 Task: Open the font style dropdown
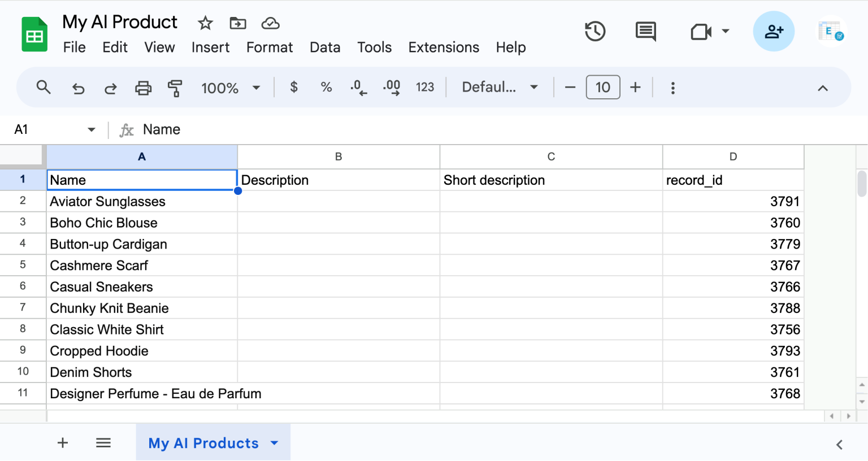point(500,87)
